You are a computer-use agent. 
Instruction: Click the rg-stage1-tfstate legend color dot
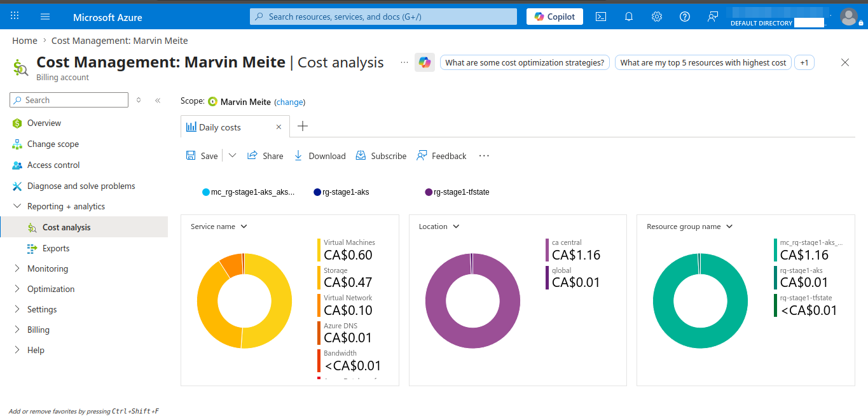(429, 192)
